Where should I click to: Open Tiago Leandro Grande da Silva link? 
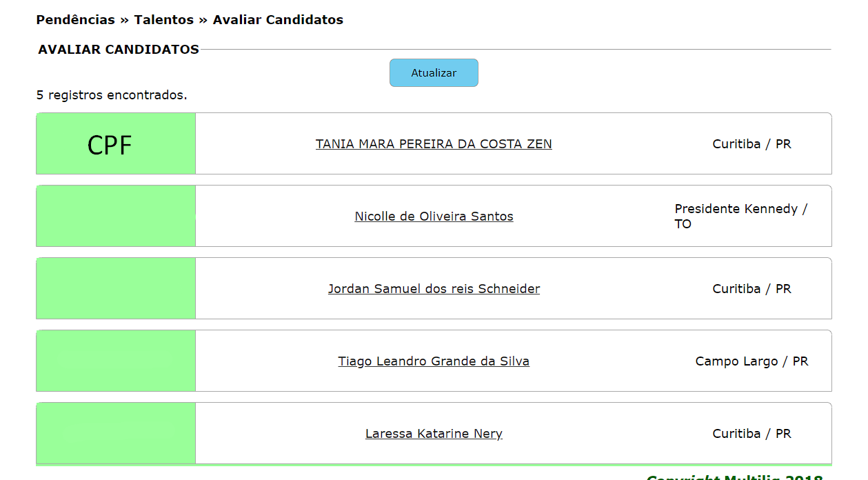point(434,361)
